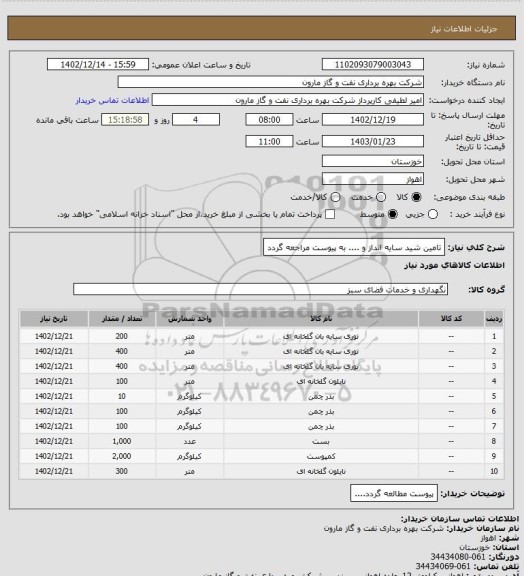Click need date 1402/12/21 in row 10
The image size is (524, 576).
[x=54, y=471]
